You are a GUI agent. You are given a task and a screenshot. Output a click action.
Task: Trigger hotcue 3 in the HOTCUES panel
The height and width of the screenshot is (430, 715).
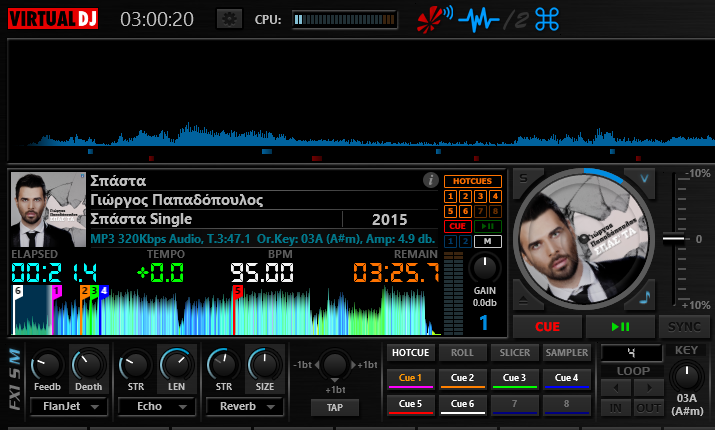480,197
